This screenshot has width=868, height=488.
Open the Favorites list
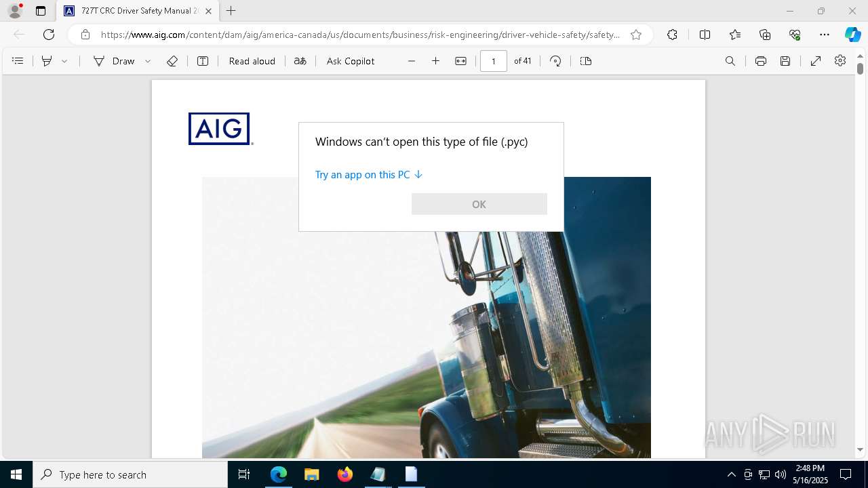click(x=735, y=35)
